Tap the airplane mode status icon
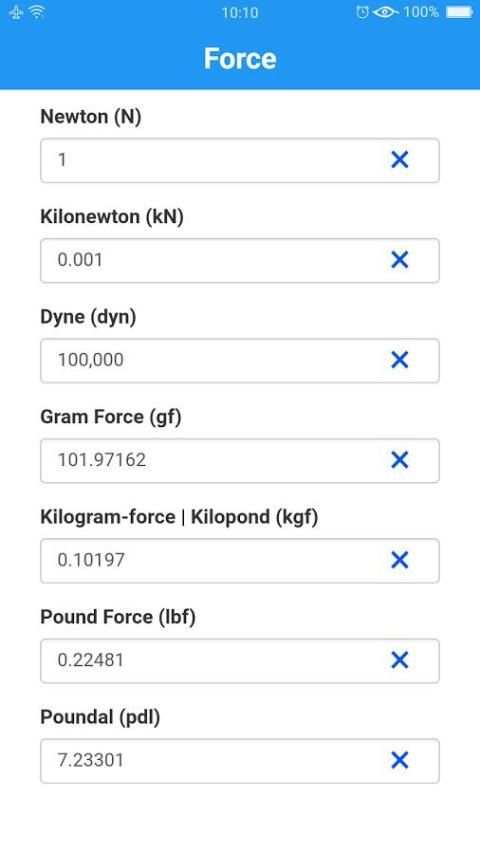Screen dimensions: 480x854 [16, 12]
